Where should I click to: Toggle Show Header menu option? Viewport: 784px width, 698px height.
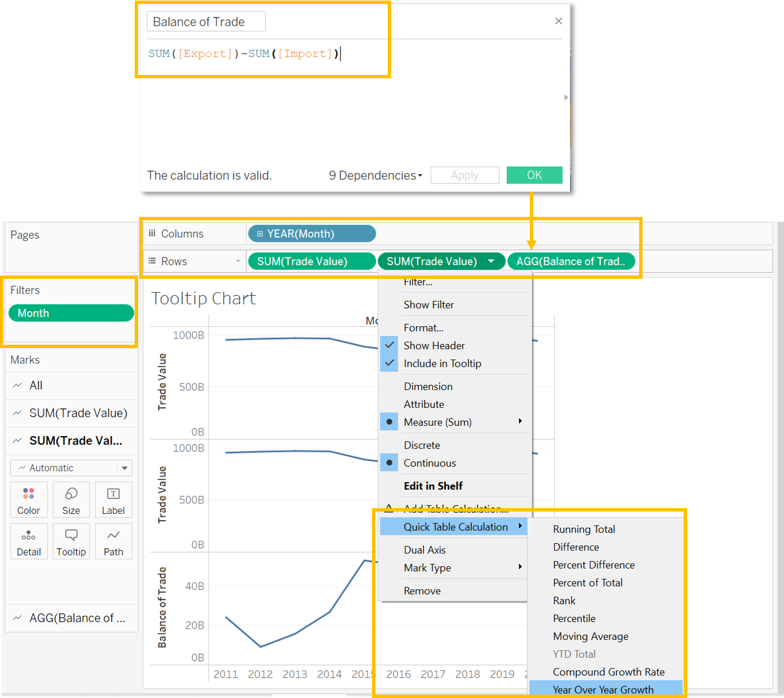pyautogui.click(x=434, y=345)
